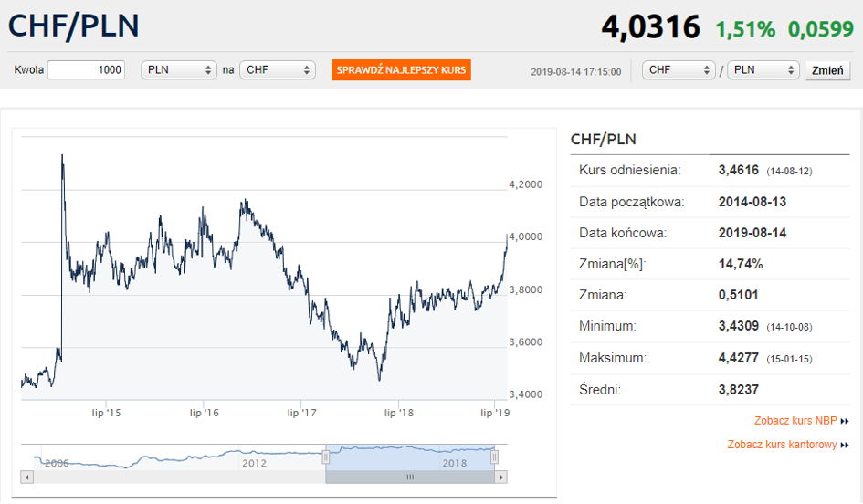863x504 pixels.
Task: Click the 2006 area in the navigator chart
Action: click(x=57, y=462)
